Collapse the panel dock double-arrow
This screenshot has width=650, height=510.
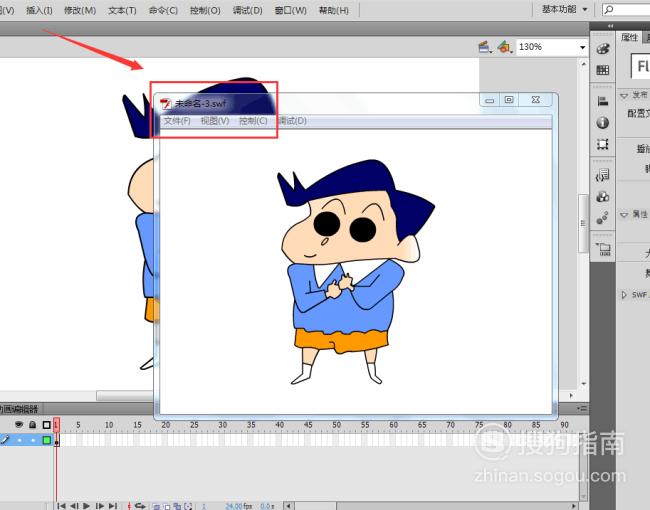pyautogui.click(x=611, y=26)
